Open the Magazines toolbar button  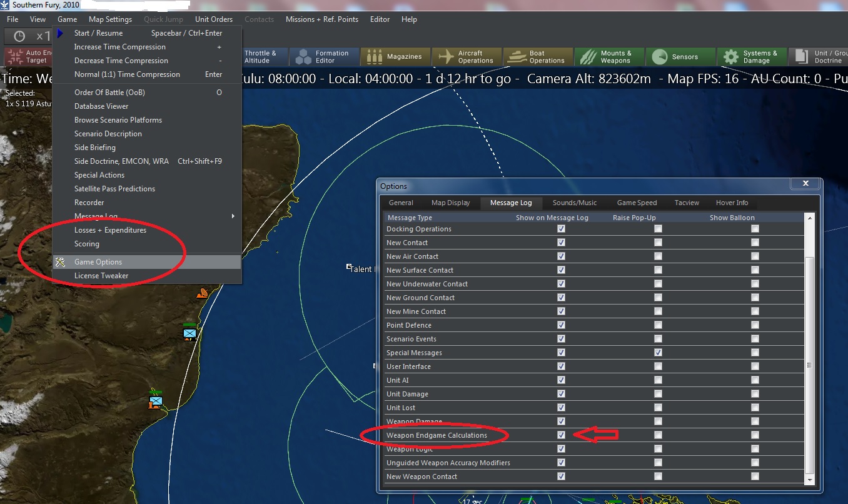point(395,57)
